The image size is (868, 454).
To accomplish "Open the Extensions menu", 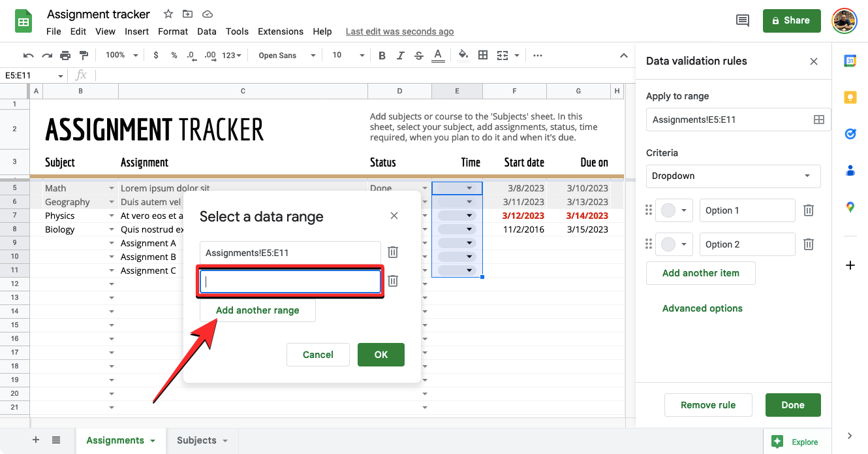I will coord(280,31).
